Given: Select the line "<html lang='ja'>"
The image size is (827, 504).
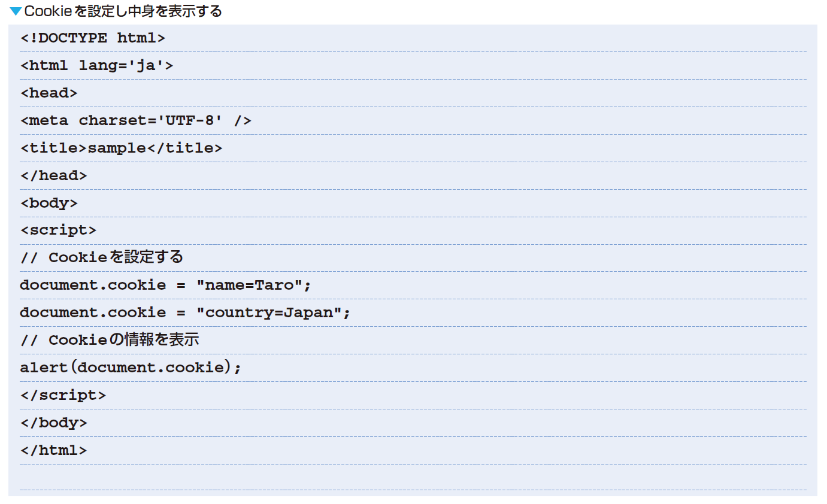Looking at the screenshot, I should [x=97, y=66].
